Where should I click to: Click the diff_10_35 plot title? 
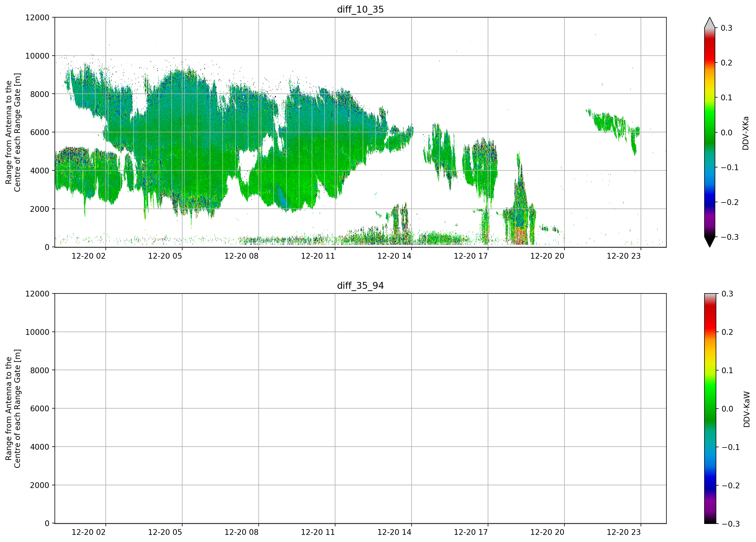[360, 9]
